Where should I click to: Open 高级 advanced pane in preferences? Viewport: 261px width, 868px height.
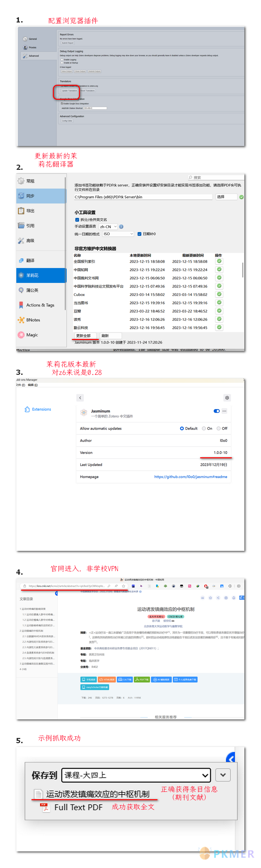pos(40,240)
